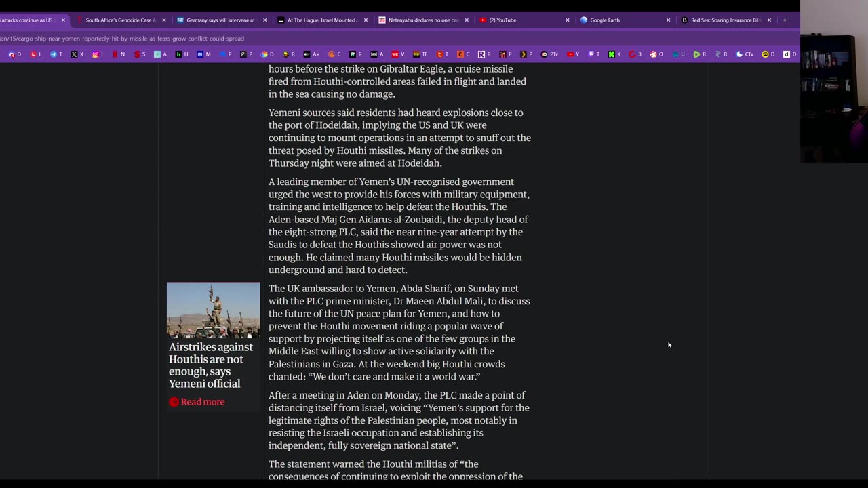Open the green H bookmark

(x=182, y=54)
